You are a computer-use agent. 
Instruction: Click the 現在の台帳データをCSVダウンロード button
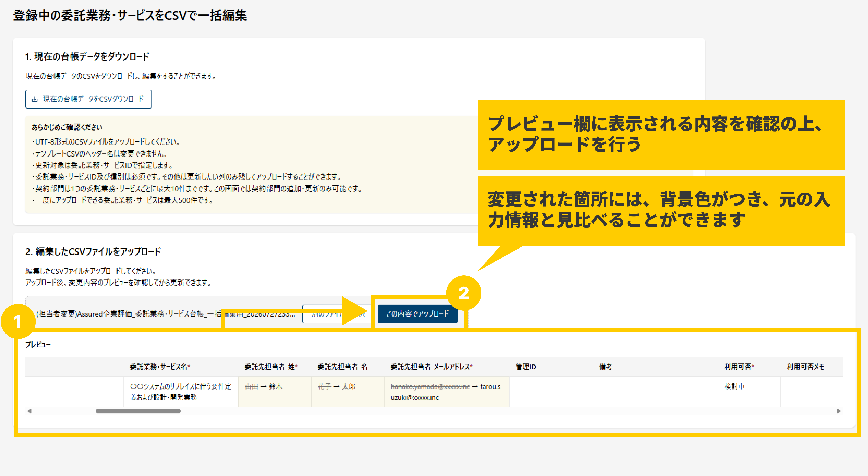coord(88,99)
